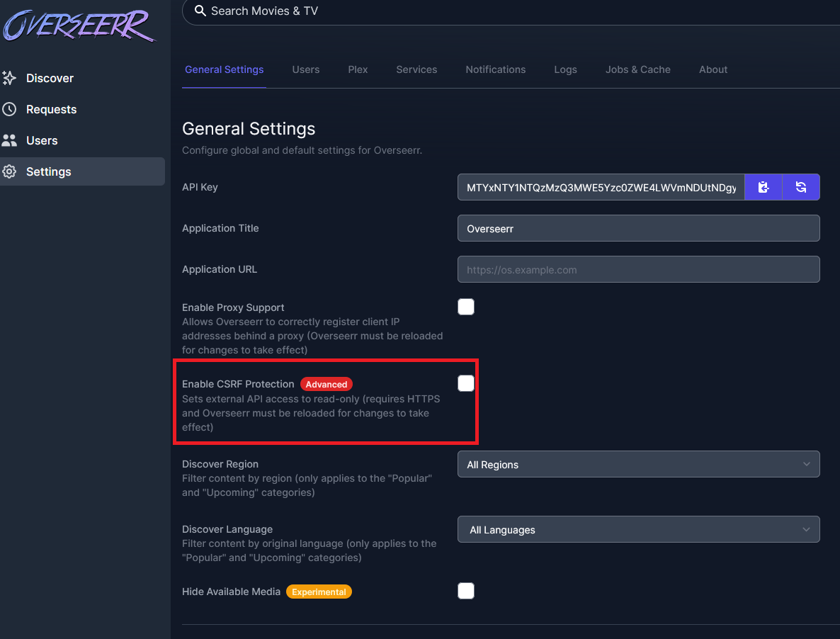840x639 pixels.
Task: Open the Plex settings tab
Action: point(358,69)
